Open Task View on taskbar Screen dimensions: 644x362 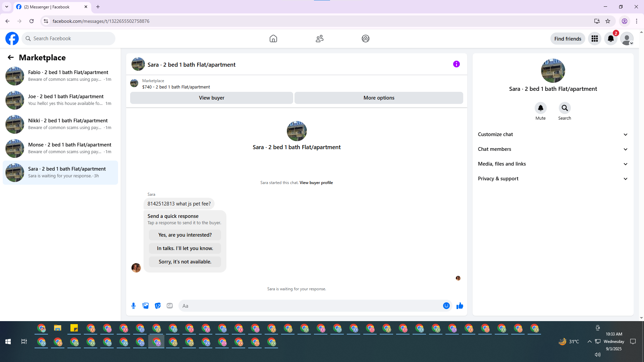point(24,342)
